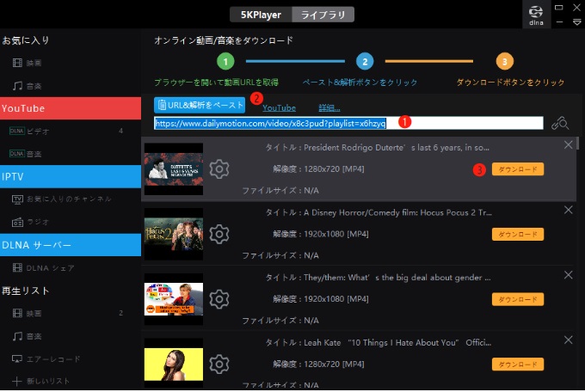Click into the Dailymotion URL input field
This screenshot has width=585, height=392.
348,123
